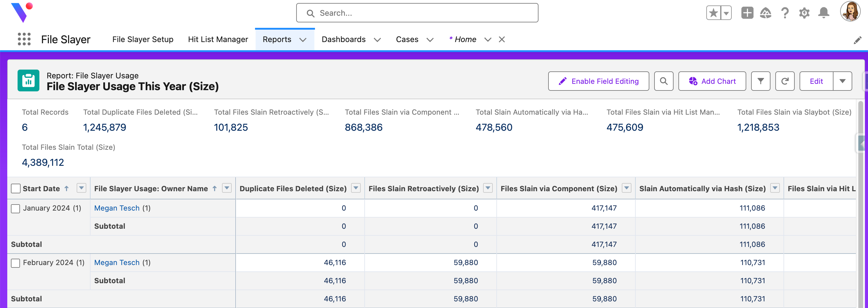868x308 pixels.
Task: Open Slain Automatically via Hash (Size) column menu
Action: point(775,188)
